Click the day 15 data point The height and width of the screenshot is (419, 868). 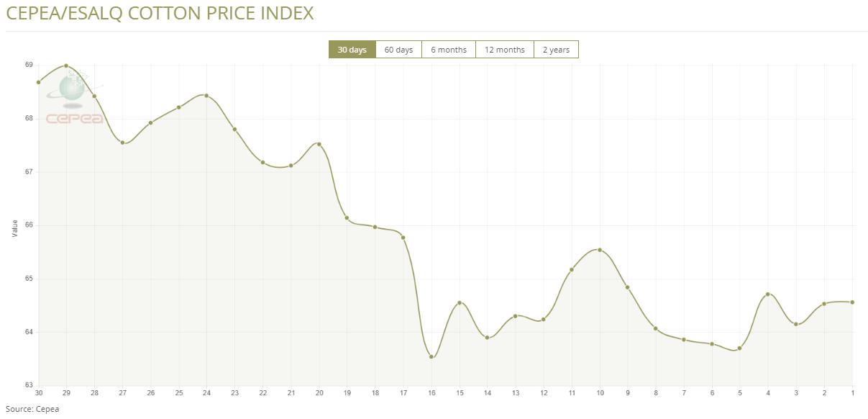point(460,302)
